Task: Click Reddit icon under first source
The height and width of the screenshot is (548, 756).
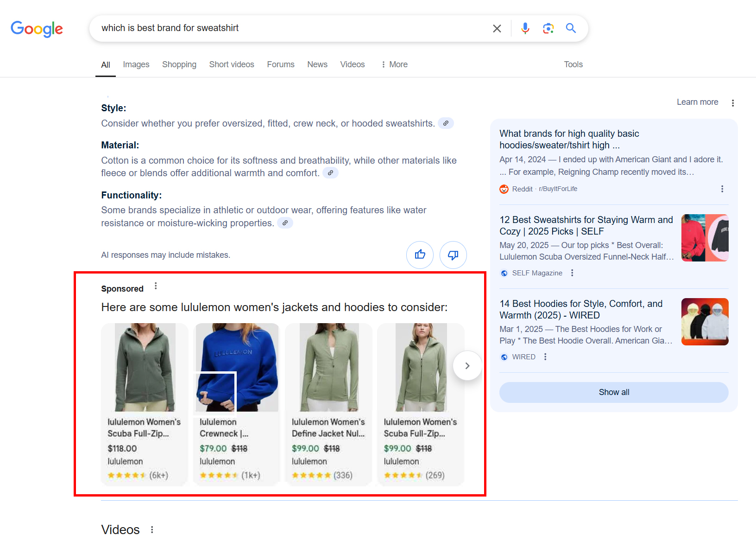Action: pos(504,189)
